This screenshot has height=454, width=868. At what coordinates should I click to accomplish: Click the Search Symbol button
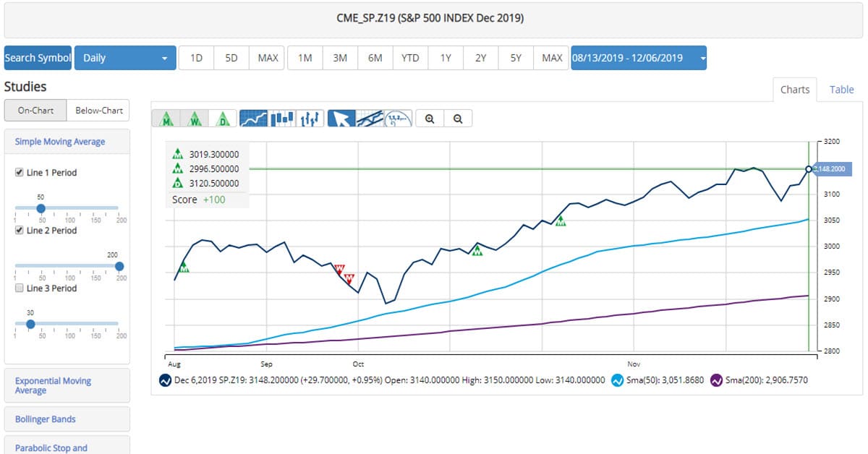(x=38, y=58)
